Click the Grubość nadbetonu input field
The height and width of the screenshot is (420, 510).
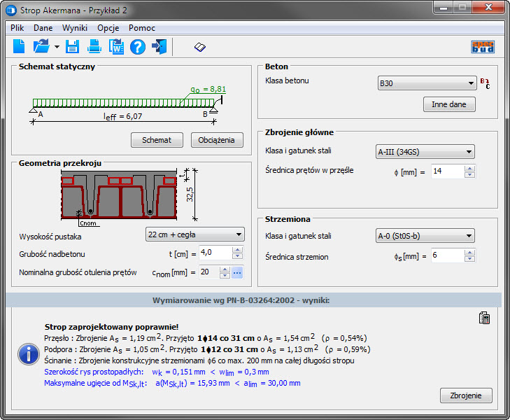(x=213, y=253)
